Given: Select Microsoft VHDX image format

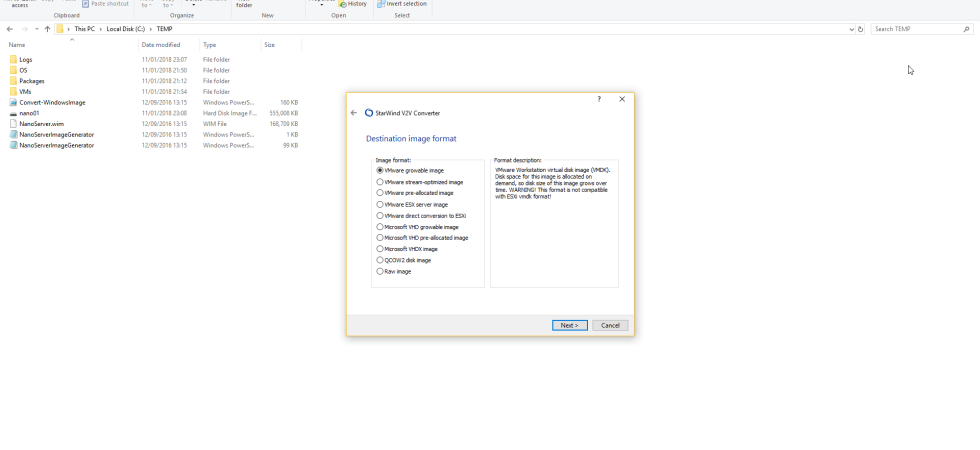Looking at the screenshot, I should pos(407,249).
